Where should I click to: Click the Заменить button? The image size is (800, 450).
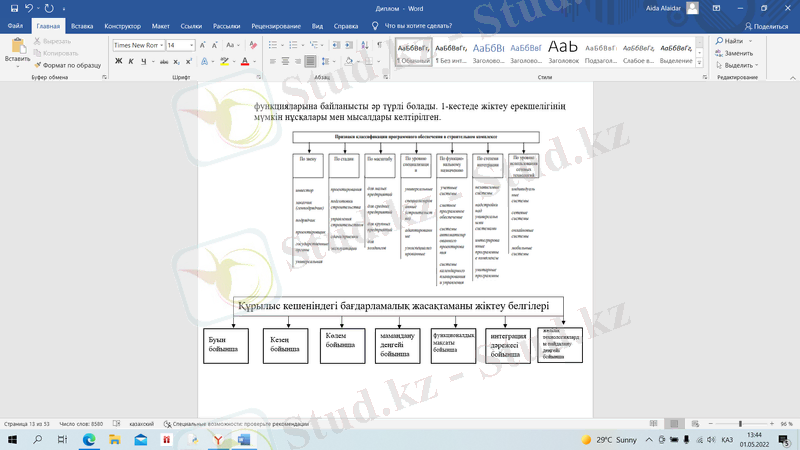(x=734, y=53)
